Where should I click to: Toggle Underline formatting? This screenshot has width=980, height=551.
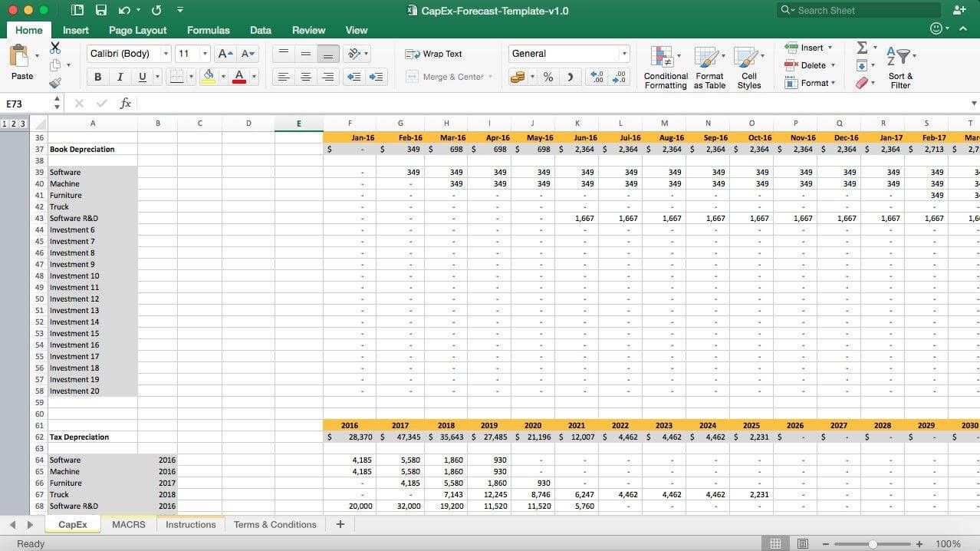142,77
